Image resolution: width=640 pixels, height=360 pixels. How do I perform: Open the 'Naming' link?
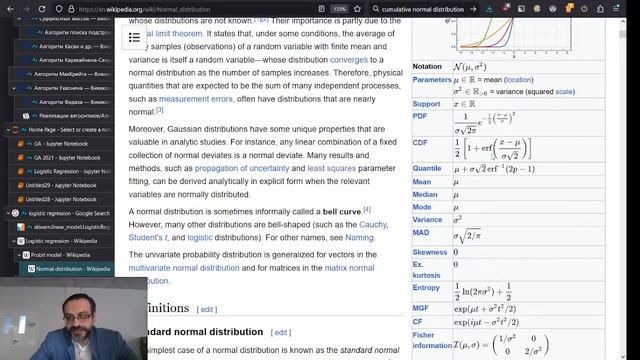(359, 238)
